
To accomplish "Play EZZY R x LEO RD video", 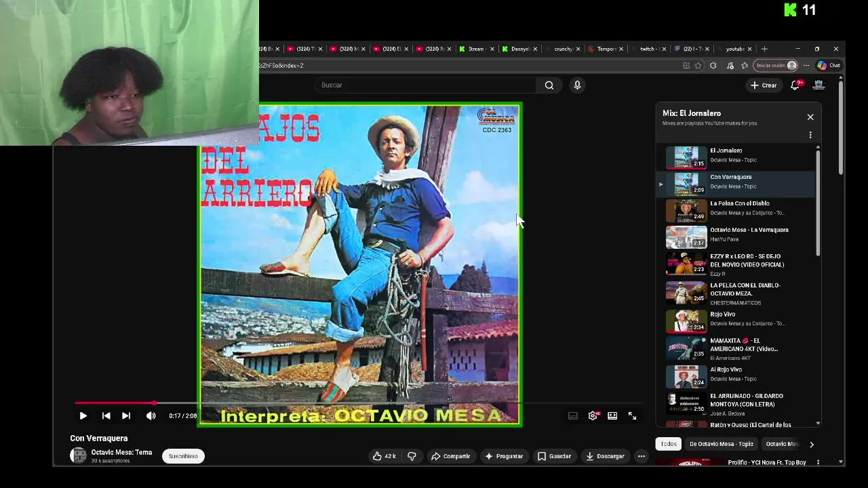I will tap(737, 264).
